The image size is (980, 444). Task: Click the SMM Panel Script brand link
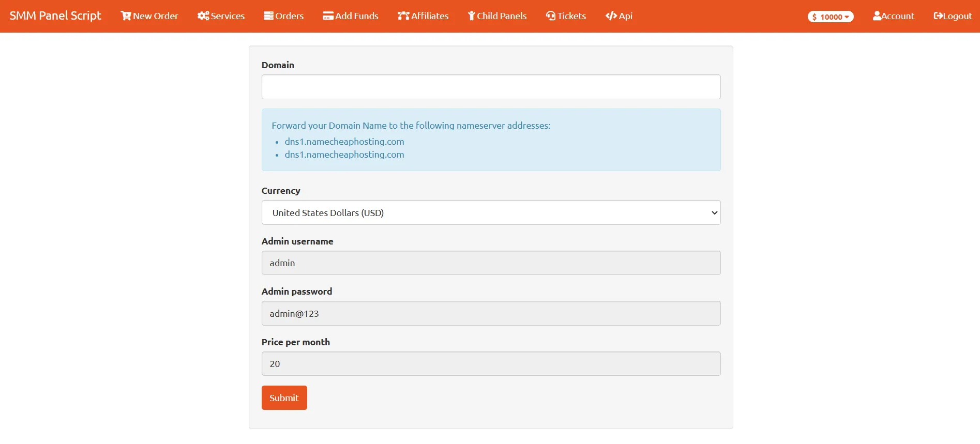[x=55, y=16]
